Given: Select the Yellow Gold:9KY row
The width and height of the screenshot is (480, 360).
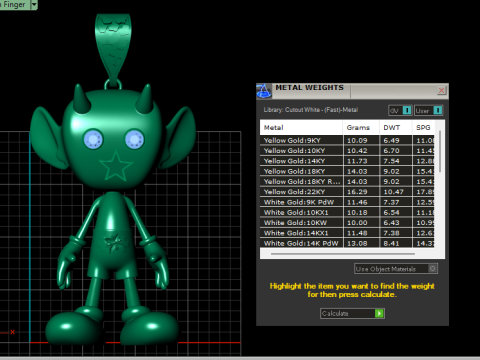Looking at the screenshot, I should coord(347,140).
